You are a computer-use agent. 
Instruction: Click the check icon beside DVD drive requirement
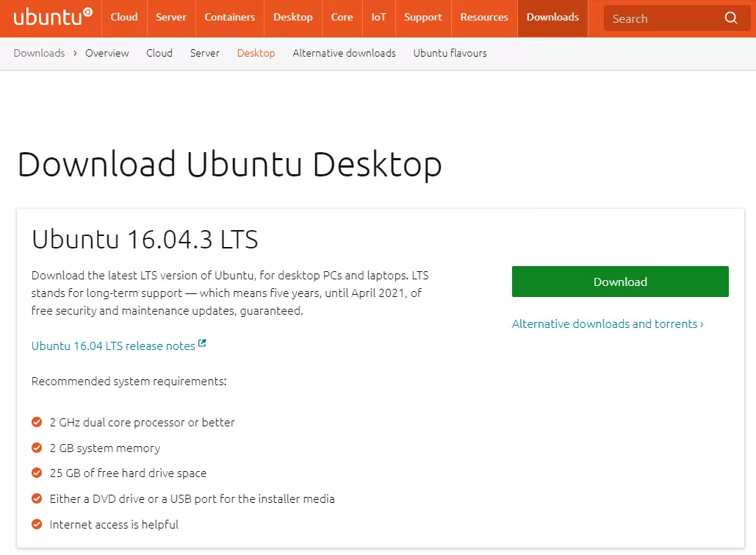(37, 498)
